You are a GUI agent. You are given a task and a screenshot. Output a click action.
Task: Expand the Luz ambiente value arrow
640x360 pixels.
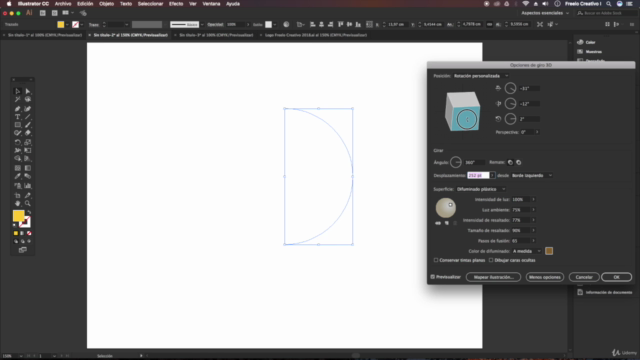click(x=533, y=210)
